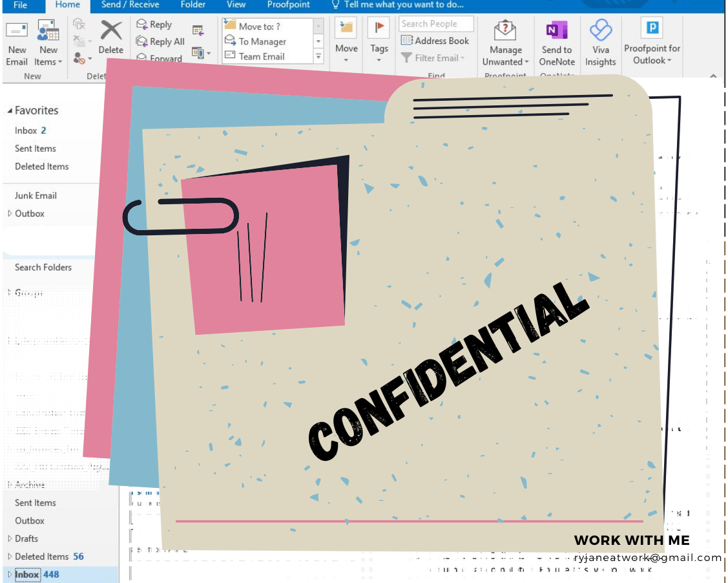Switch to the Send / Receive tab
The image size is (728, 583).
tap(130, 5)
